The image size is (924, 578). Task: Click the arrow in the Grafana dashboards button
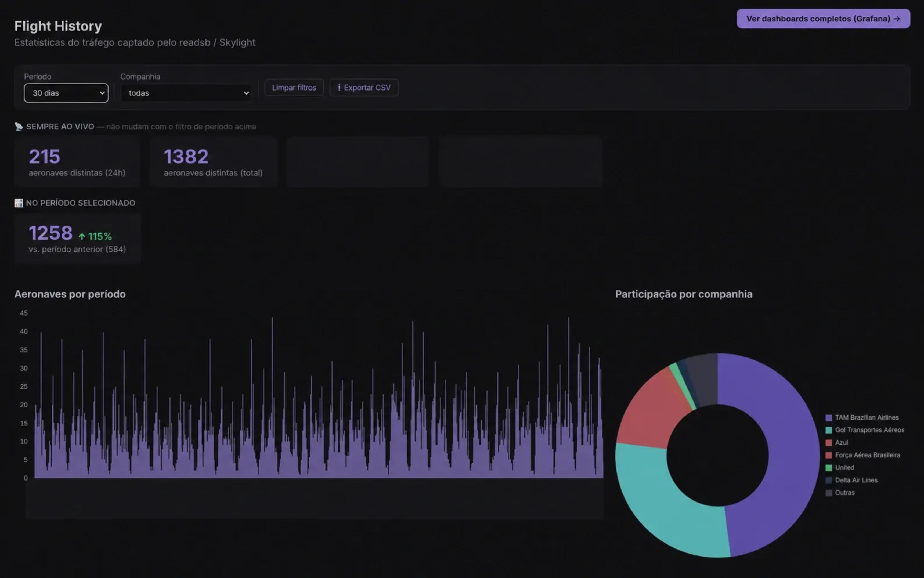click(x=897, y=19)
